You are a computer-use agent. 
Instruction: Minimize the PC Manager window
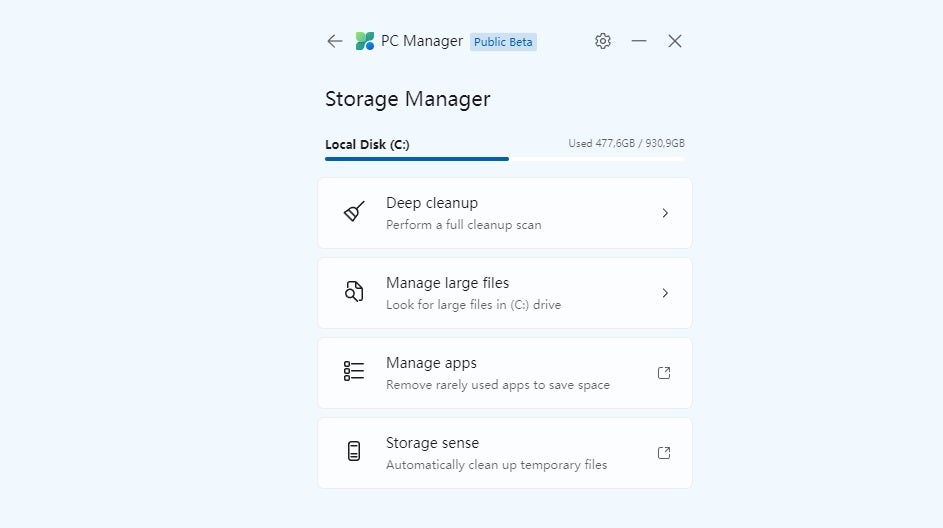(639, 41)
